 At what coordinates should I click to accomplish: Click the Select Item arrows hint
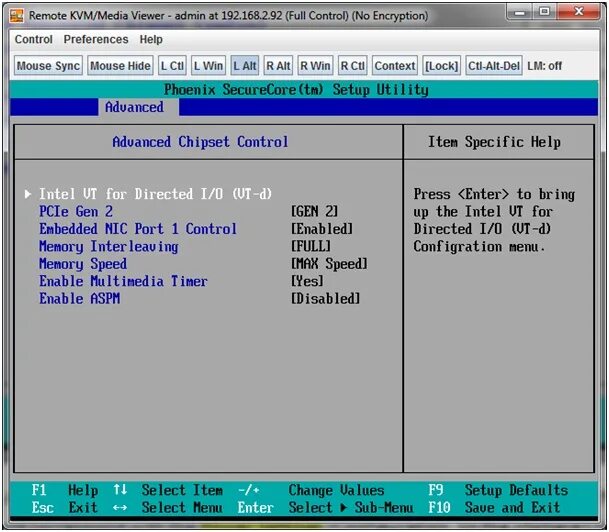coord(168,490)
